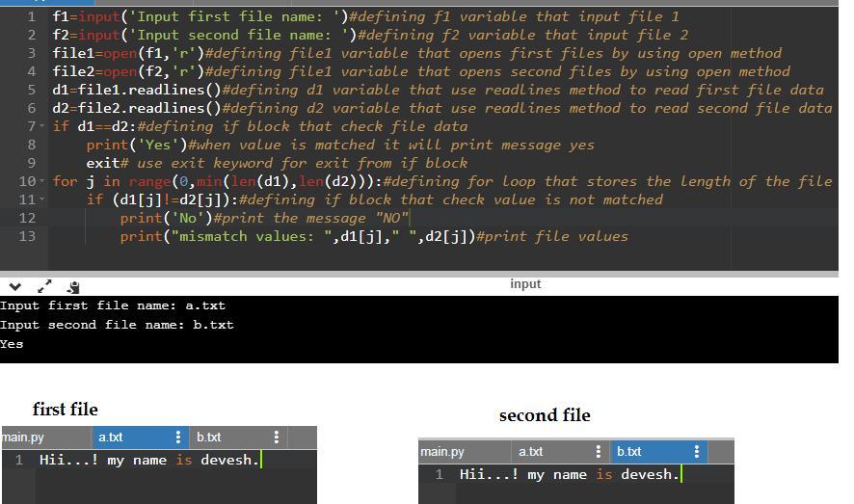
Task: Click print('Yes') on line 8
Action: point(137,145)
